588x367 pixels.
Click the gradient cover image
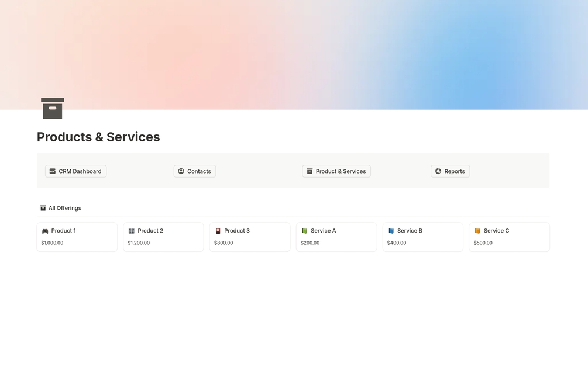294,55
